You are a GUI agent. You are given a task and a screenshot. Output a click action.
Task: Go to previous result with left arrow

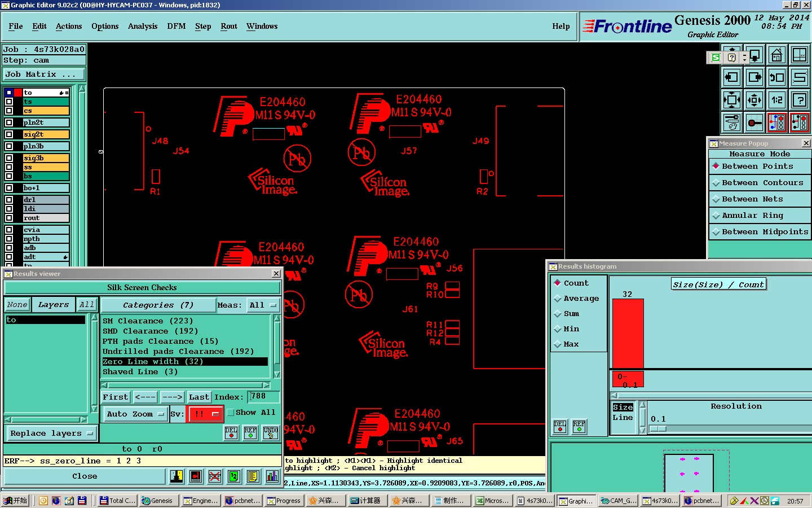(x=145, y=397)
